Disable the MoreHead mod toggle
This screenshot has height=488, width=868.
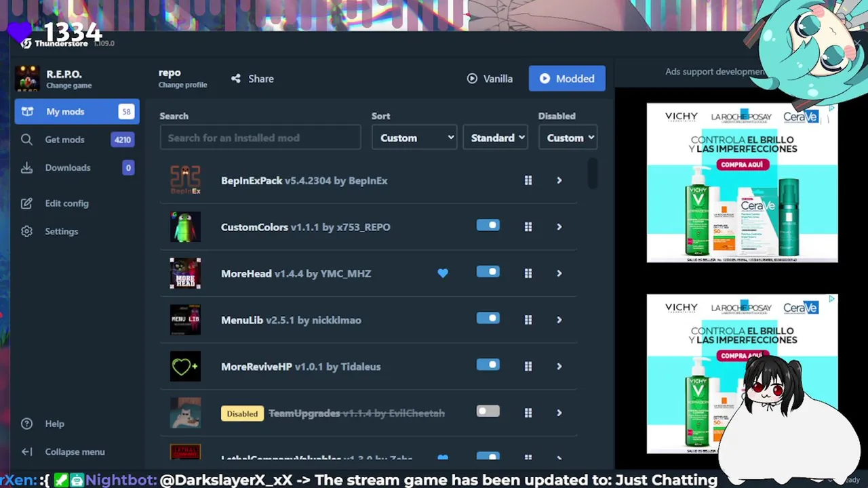click(488, 272)
